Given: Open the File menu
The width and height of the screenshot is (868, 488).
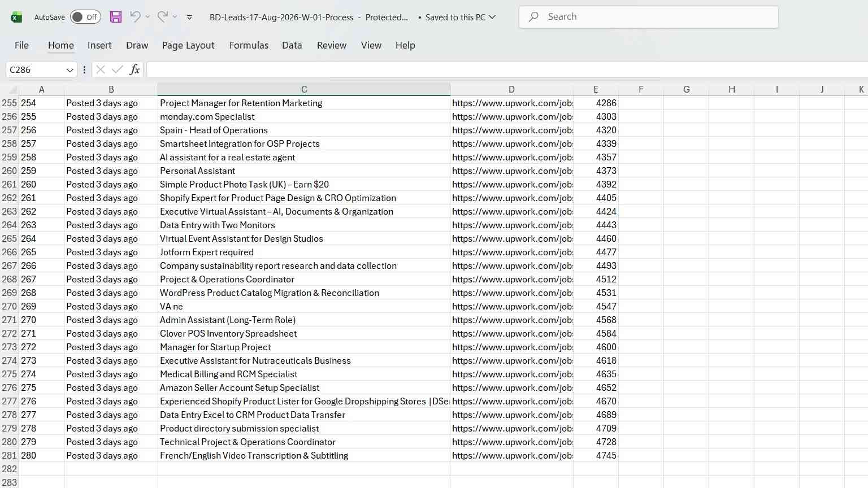Looking at the screenshot, I should pos(21,45).
